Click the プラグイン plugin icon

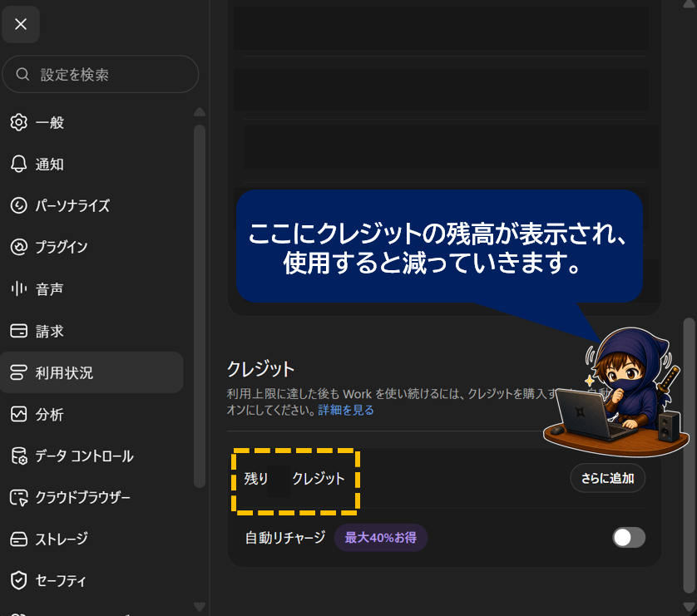pos(18,247)
